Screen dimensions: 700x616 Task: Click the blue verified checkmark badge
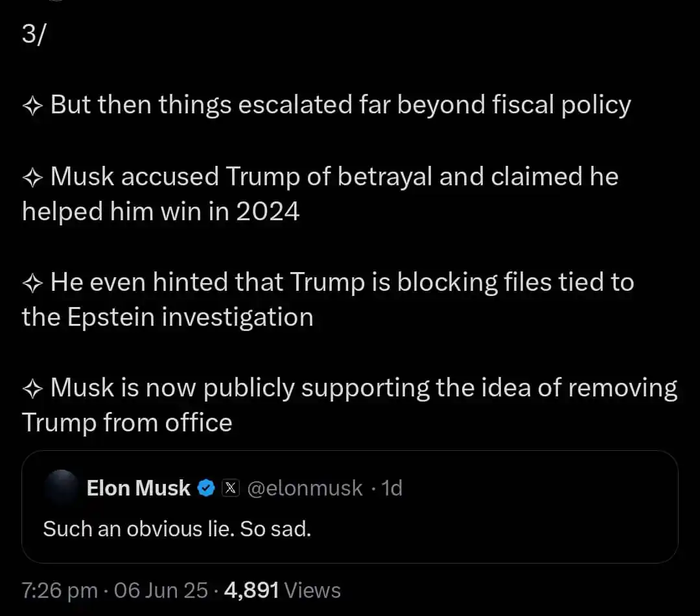pos(206,488)
